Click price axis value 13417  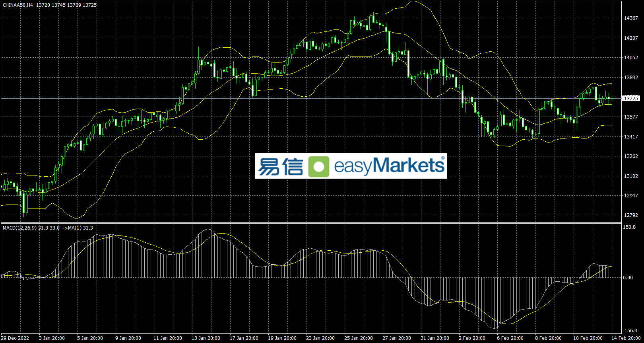click(x=631, y=137)
